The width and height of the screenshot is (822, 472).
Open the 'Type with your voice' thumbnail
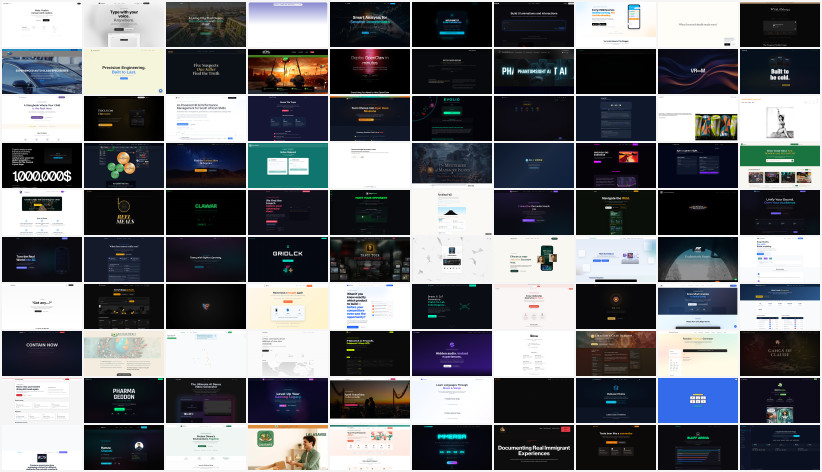tap(124, 25)
